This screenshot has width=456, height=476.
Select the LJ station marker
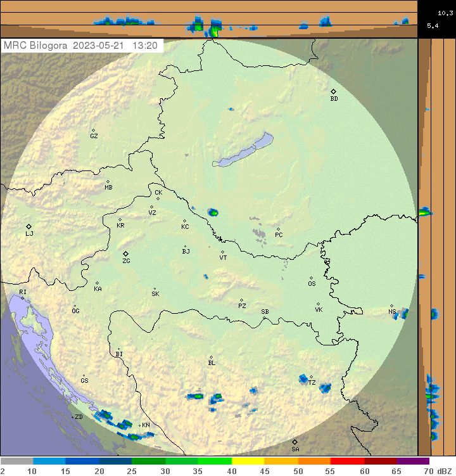point(28,226)
